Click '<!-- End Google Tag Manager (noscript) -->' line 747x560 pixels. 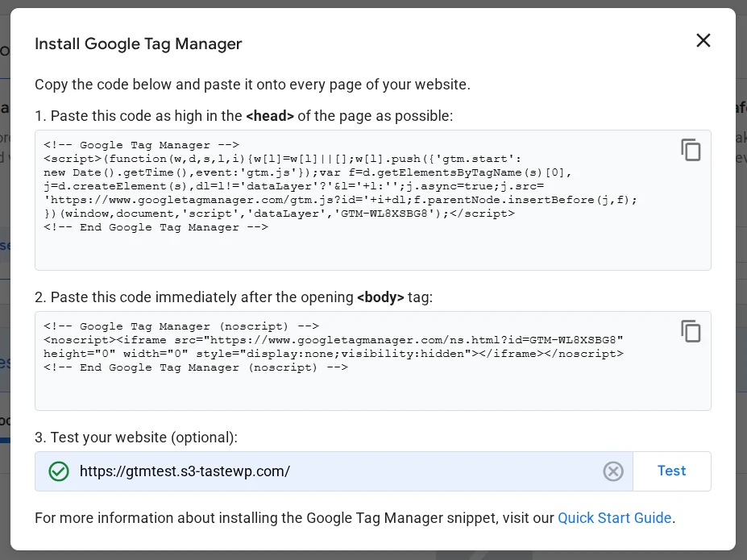(196, 367)
